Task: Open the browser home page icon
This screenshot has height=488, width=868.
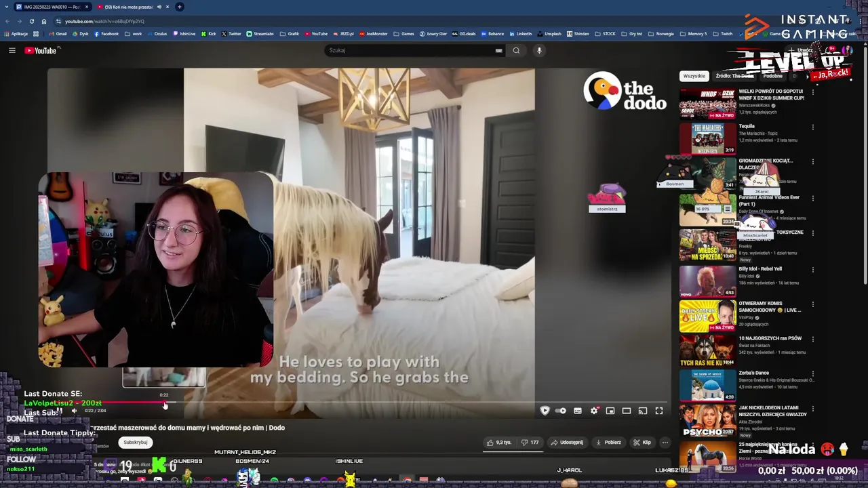Action: pos(44,21)
